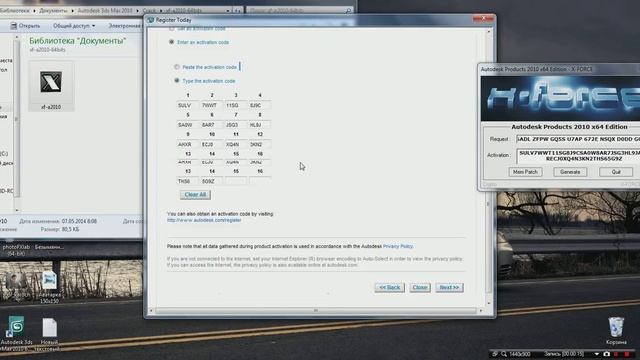The image size is (640, 360).
Task: Click the Next >> button
Action: click(x=449, y=287)
